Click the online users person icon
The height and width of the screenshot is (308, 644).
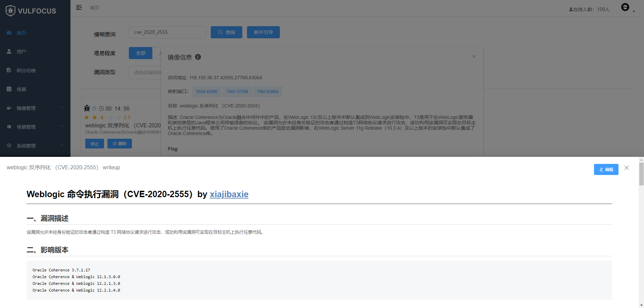(571, 9)
